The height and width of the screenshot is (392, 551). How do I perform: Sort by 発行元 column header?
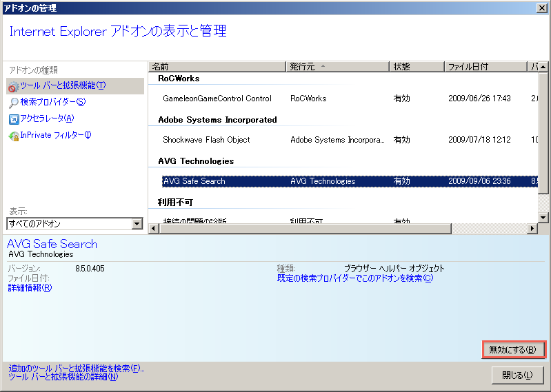pos(338,66)
